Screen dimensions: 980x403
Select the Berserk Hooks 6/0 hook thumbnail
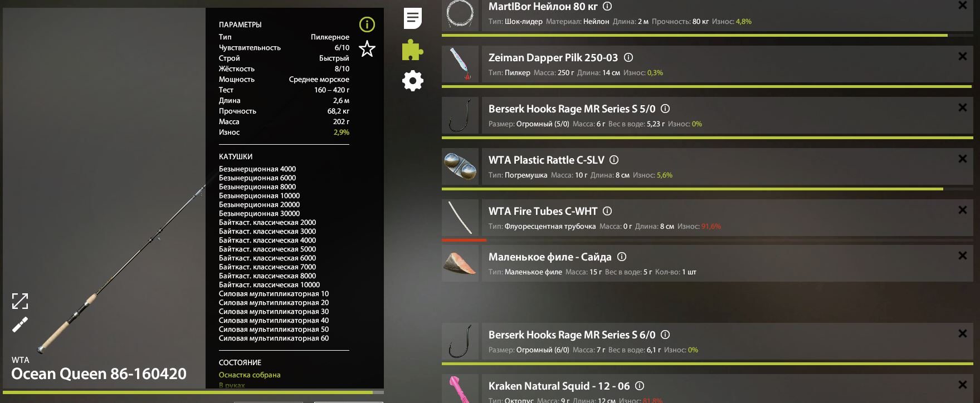460,341
